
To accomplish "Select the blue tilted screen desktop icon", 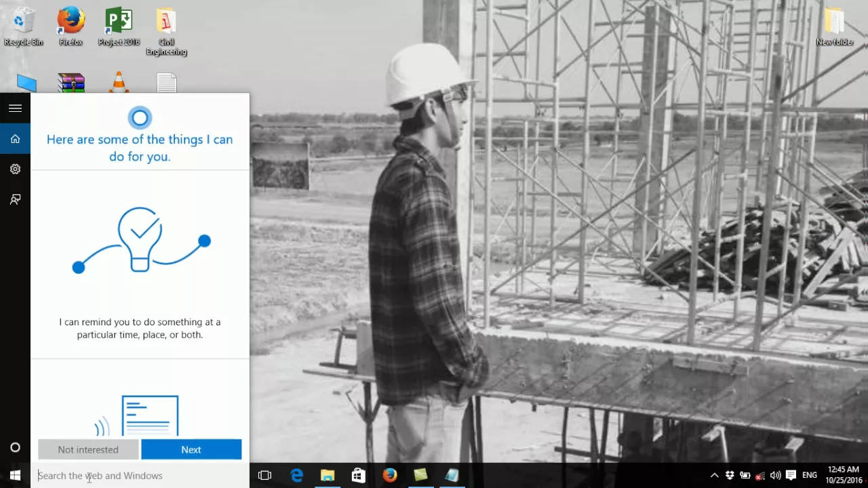I will tap(26, 83).
